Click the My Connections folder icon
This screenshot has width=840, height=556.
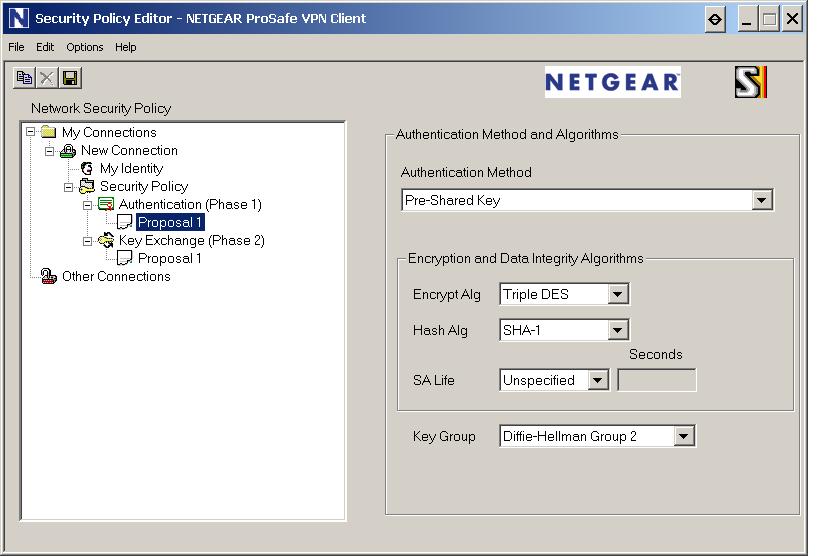49,132
